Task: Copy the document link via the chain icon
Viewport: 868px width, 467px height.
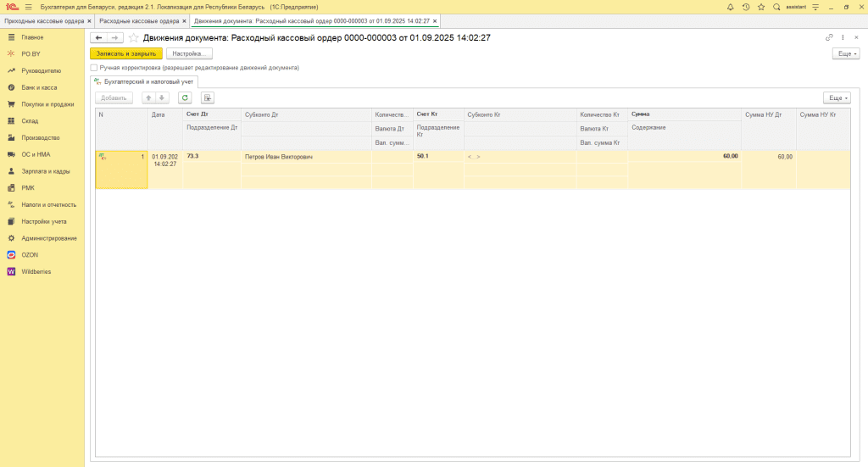Action: pos(829,38)
